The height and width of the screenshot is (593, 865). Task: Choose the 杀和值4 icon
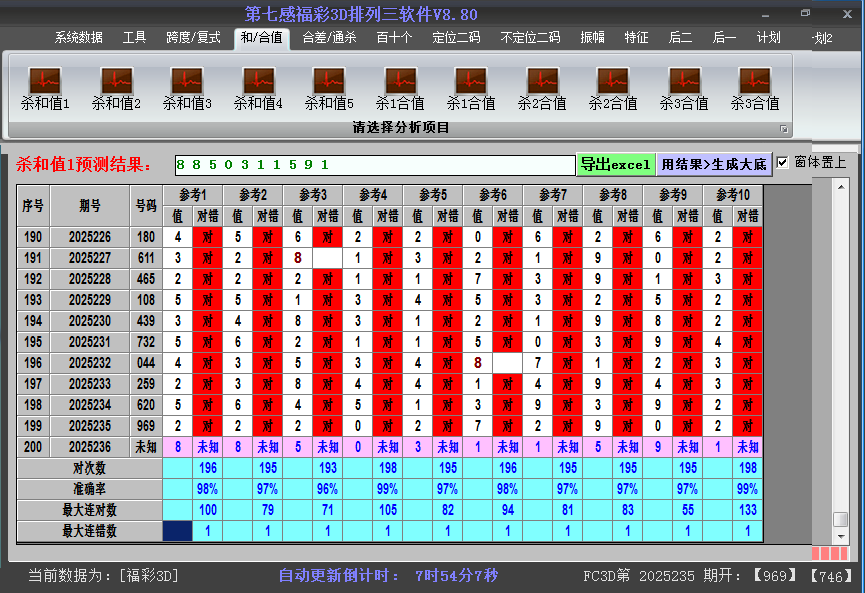point(258,80)
